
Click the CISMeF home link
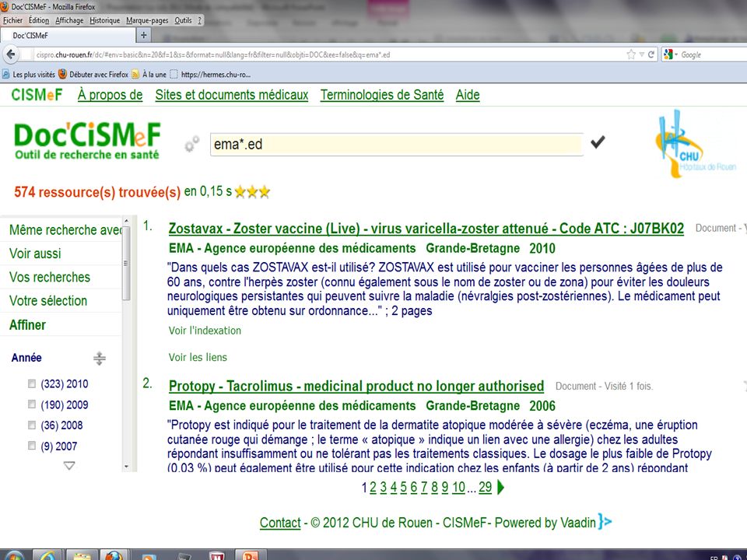(x=37, y=95)
